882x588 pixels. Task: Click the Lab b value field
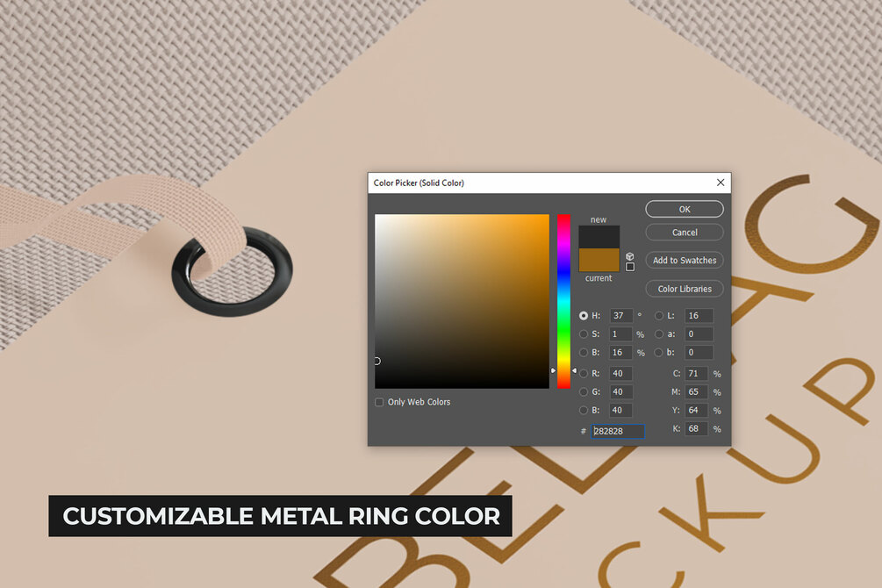click(699, 353)
